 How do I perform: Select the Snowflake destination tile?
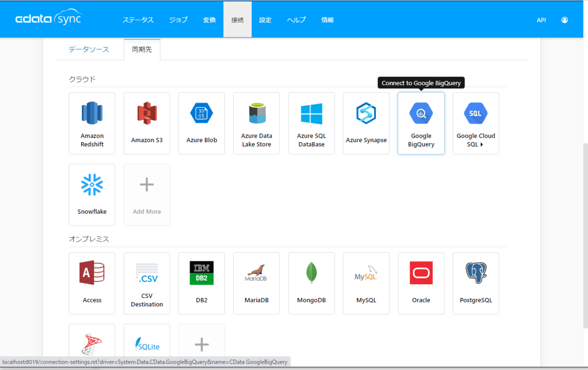click(92, 195)
